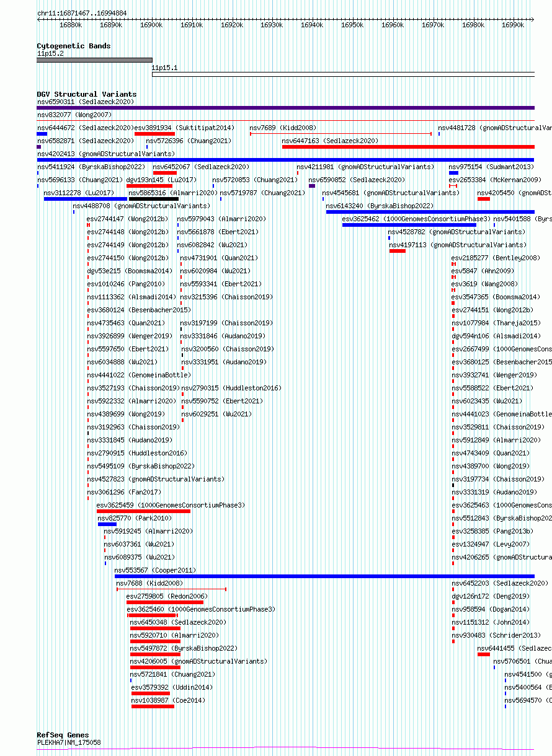Select dgv126n172 (Deng2019) variant
The width and height of the screenshot is (552, 756).
(453, 602)
